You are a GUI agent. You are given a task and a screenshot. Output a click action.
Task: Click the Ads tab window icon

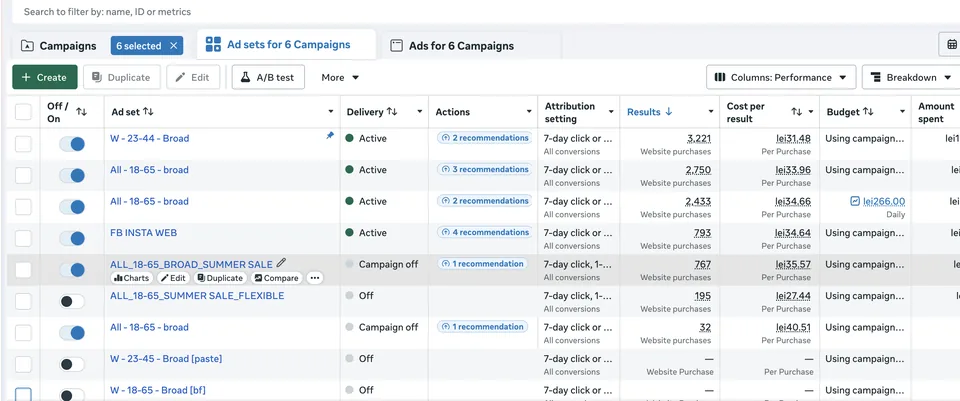pyautogui.click(x=397, y=46)
